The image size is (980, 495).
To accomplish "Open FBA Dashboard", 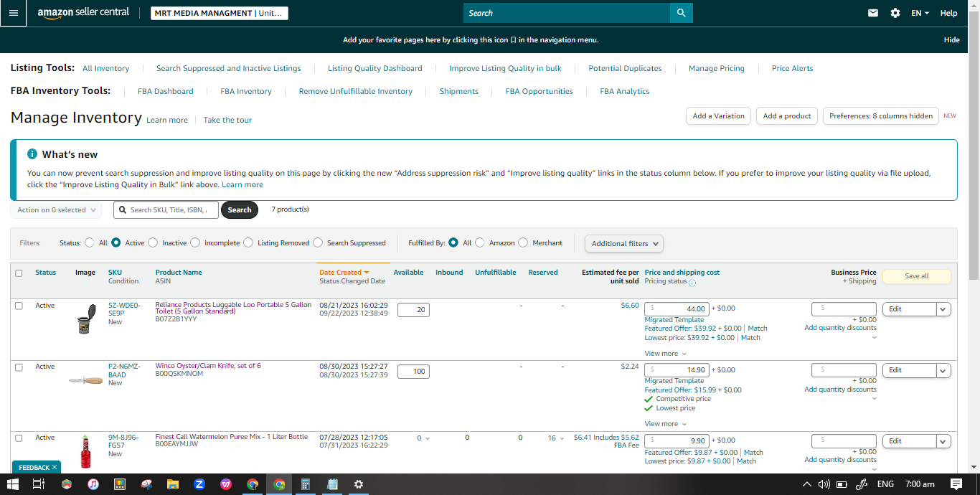I will (x=165, y=91).
